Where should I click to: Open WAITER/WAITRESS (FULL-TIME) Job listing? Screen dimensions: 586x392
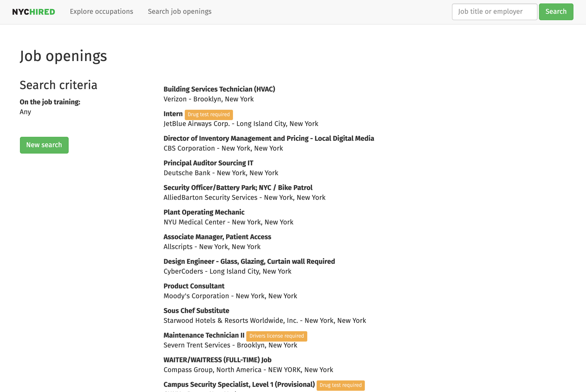(x=217, y=360)
